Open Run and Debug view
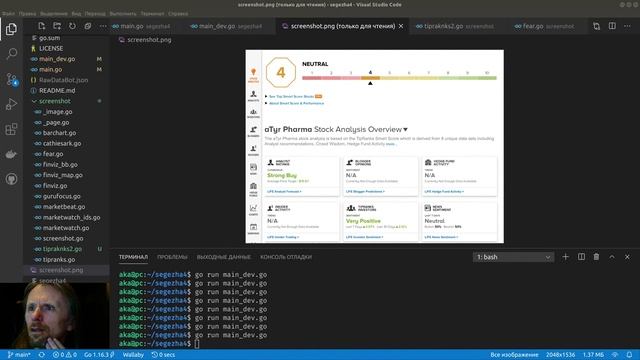The width and height of the screenshot is (640, 360). (x=11, y=104)
